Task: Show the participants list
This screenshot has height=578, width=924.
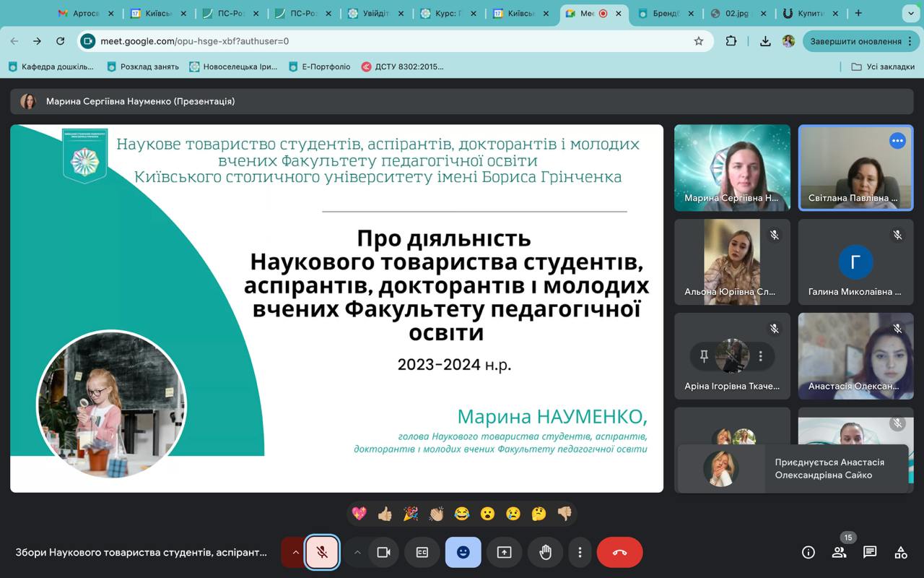Action: [839, 552]
